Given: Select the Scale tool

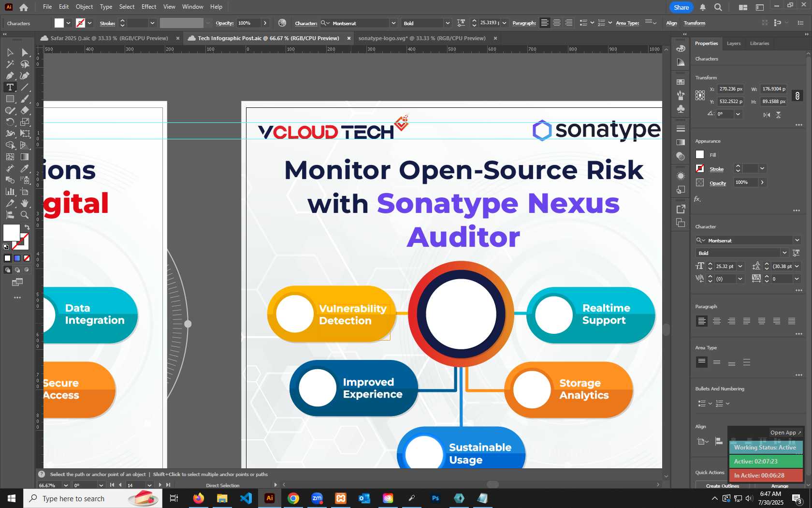Looking at the screenshot, I should 25,122.
